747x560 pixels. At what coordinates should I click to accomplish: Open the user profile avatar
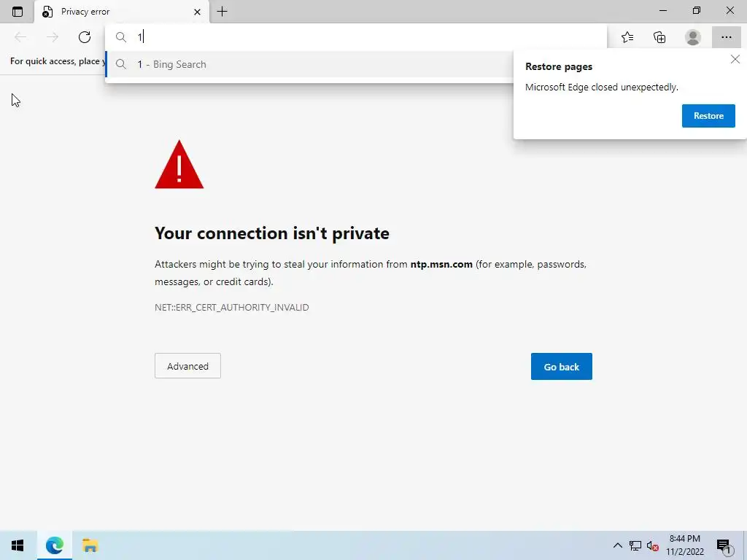pos(693,37)
